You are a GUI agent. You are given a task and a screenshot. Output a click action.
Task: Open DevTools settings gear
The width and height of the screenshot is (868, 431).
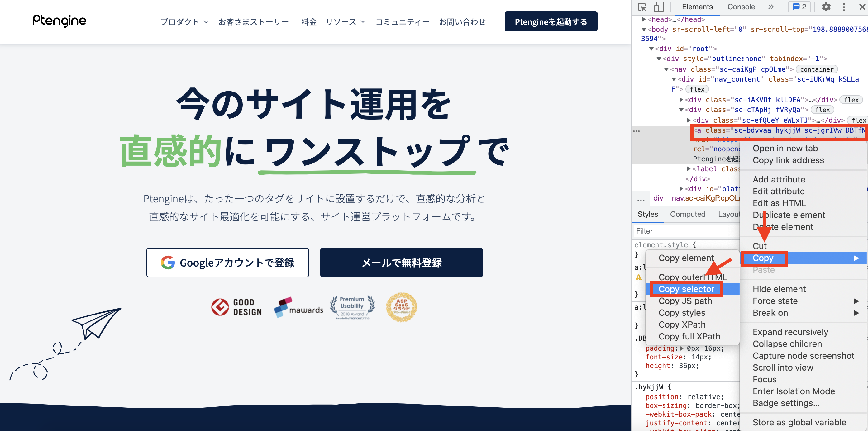click(x=826, y=7)
